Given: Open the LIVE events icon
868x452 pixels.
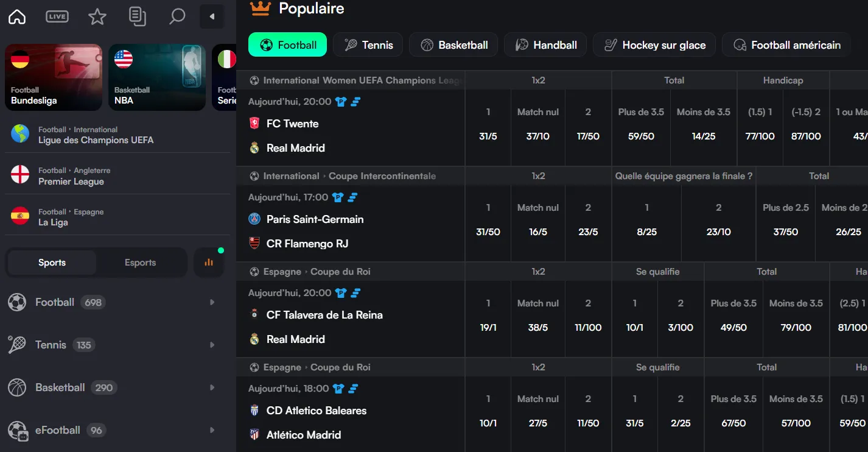Looking at the screenshot, I should (x=57, y=17).
